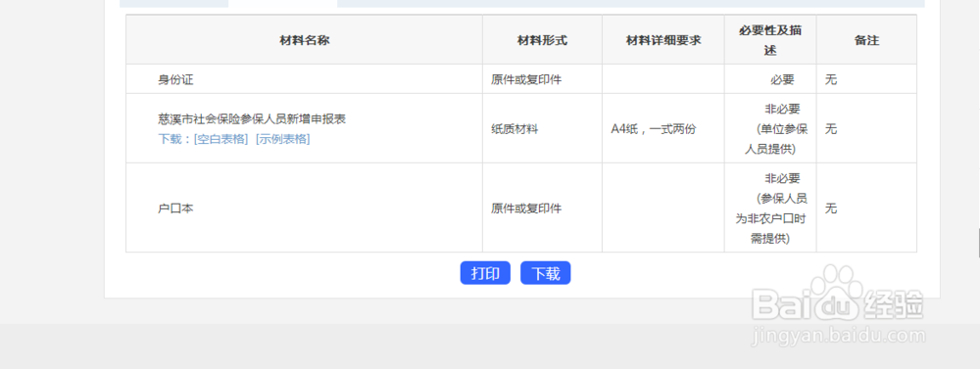Image resolution: width=980 pixels, height=369 pixels.
Task: Click the 材料详细要求 column header
Action: pyautogui.click(x=663, y=40)
